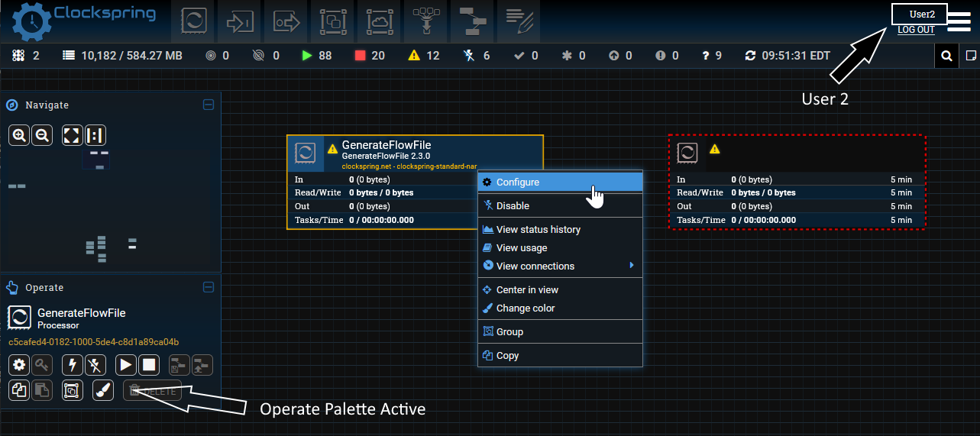Click the upload template icon in Operate
Viewport: 980px width, 436px height.
[202, 365]
